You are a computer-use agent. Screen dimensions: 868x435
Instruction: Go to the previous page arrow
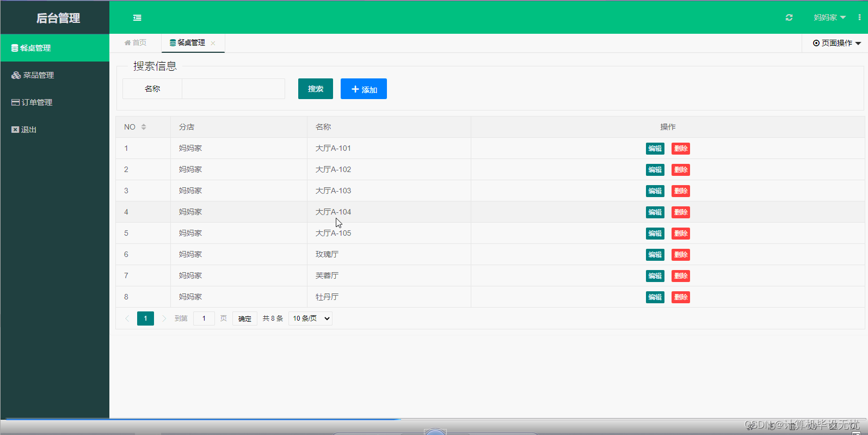tap(127, 318)
